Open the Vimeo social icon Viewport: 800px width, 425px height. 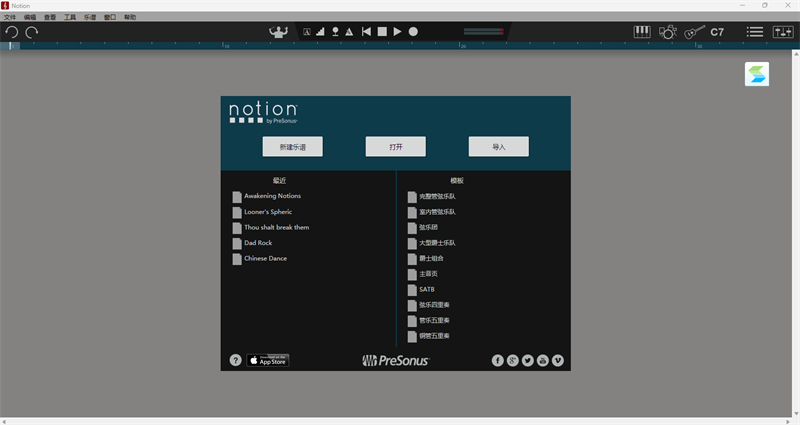(x=558, y=361)
